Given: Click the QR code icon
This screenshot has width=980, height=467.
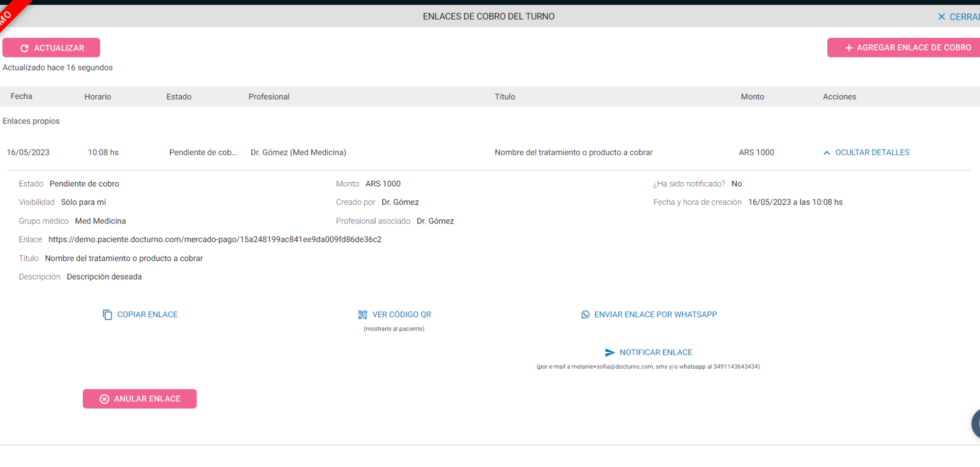Looking at the screenshot, I should click(x=363, y=315).
